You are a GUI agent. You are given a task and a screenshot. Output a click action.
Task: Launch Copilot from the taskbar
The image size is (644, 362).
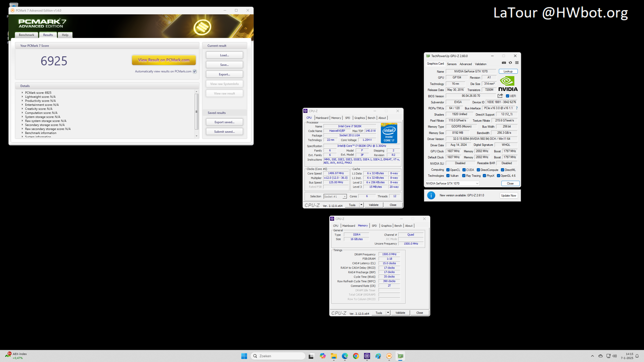(x=323, y=356)
